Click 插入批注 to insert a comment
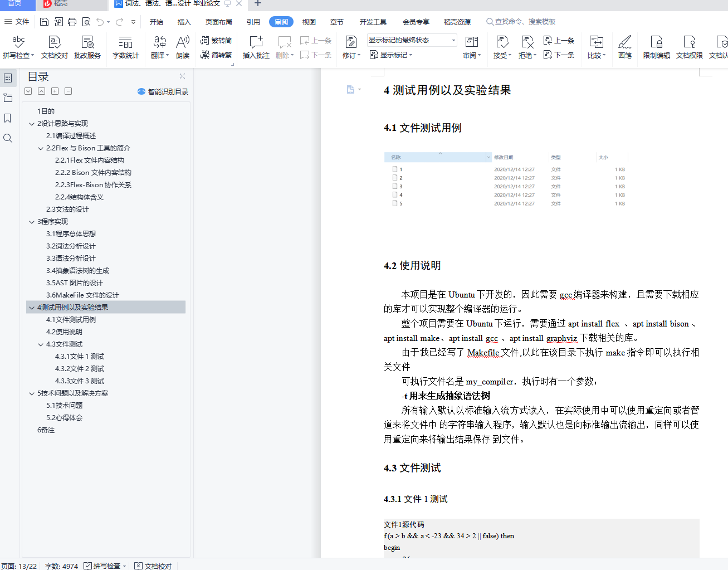The height and width of the screenshot is (570, 728). (x=256, y=47)
